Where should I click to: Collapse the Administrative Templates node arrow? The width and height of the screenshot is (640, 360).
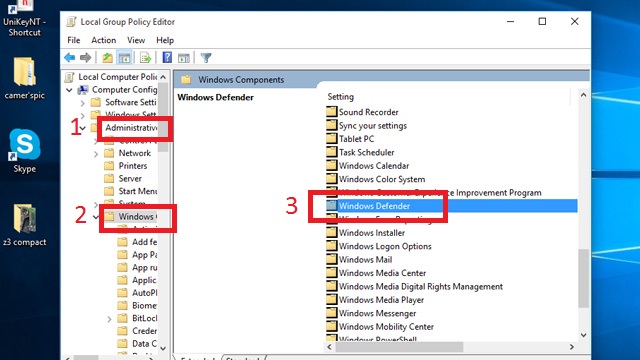pos(83,128)
